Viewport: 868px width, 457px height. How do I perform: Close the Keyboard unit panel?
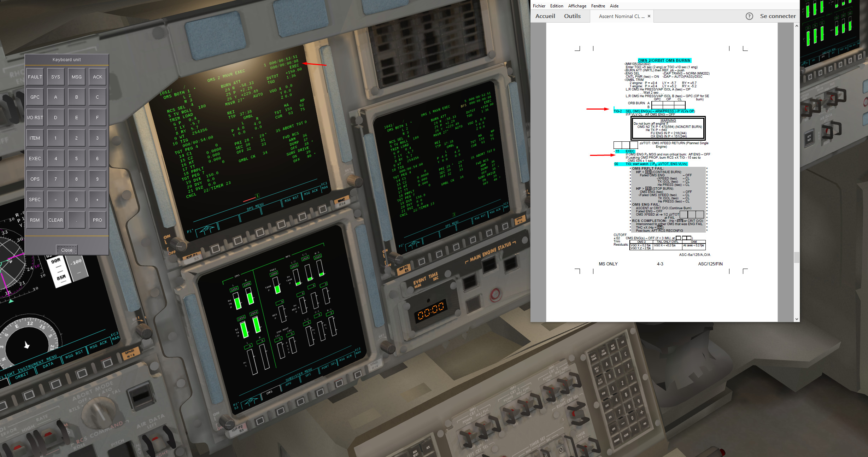66,250
